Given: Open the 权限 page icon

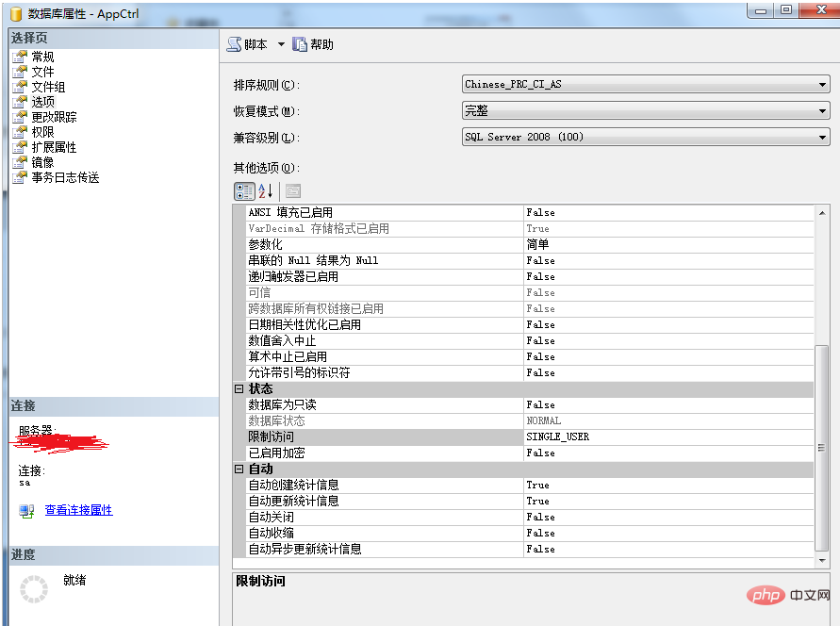Looking at the screenshot, I should (19, 132).
